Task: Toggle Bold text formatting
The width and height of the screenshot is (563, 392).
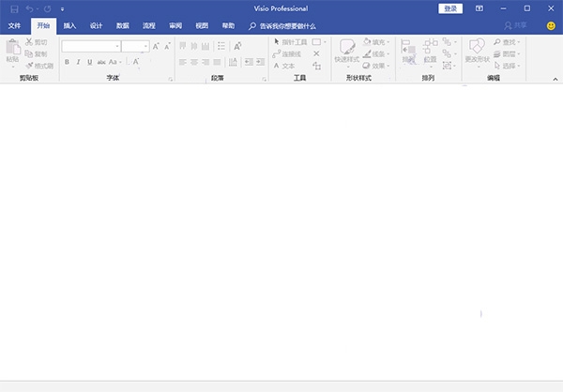Action: [x=67, y=62]
